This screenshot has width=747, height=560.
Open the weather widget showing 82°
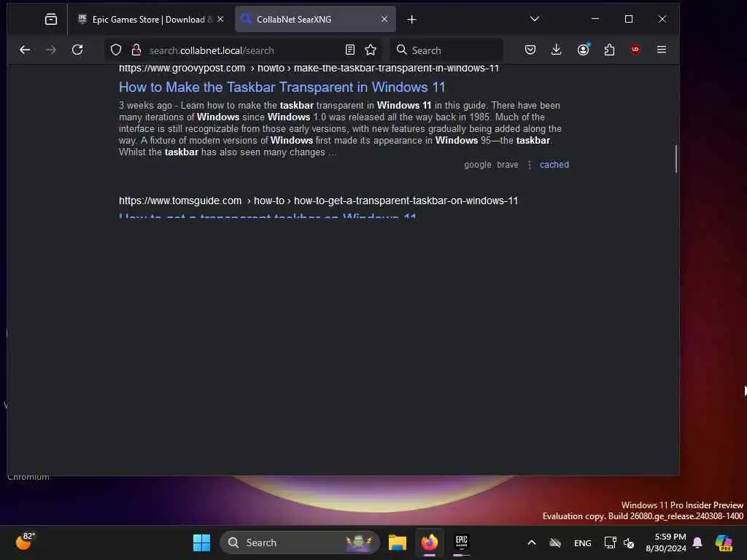(x=25, y=542)
